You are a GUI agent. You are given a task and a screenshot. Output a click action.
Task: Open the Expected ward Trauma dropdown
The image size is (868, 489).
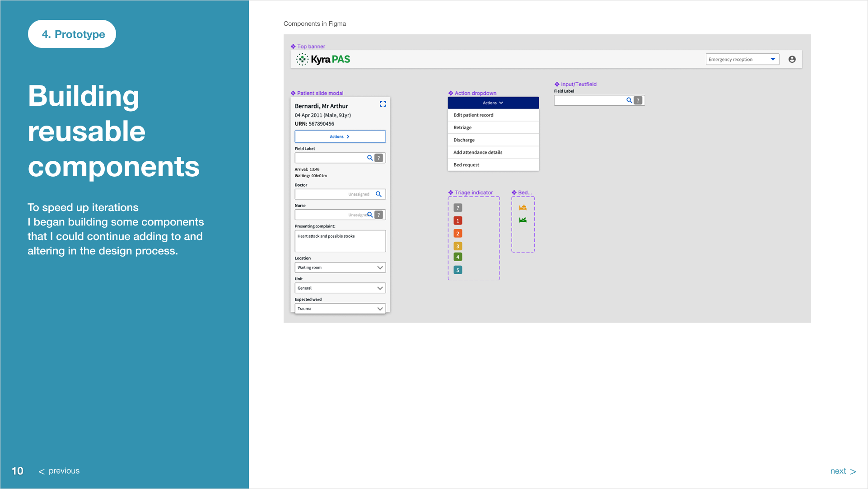[340, 309]
